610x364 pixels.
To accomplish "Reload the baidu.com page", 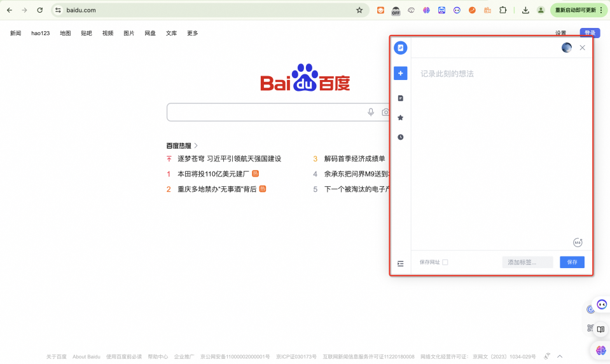I will (39, 10).
